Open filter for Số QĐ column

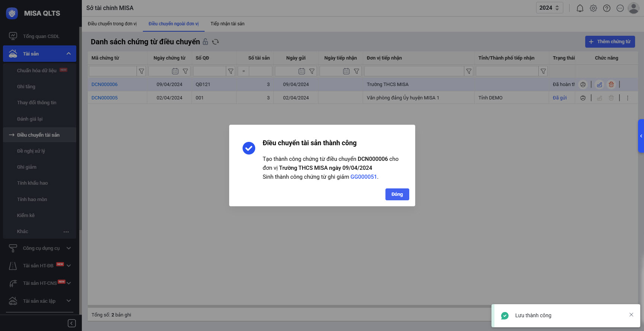[x=231, y=71]
